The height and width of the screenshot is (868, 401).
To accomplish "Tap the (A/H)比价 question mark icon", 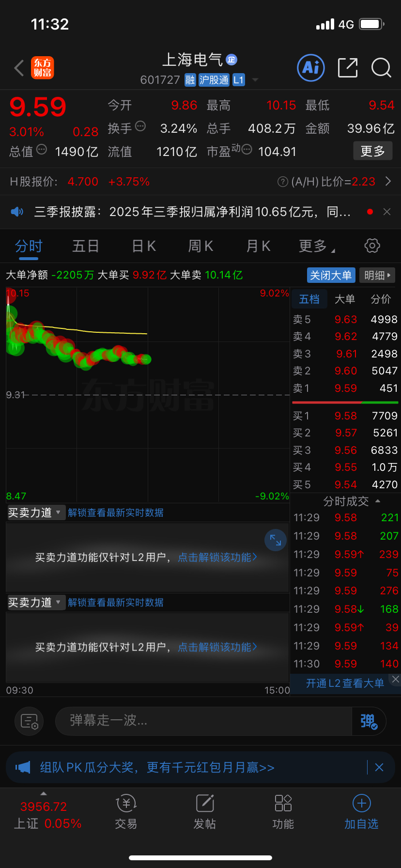I will pos(283,182).
